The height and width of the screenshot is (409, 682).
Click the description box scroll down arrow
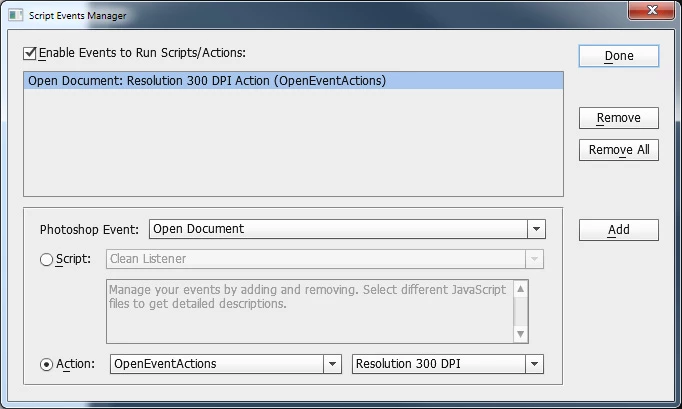point(521,334)
